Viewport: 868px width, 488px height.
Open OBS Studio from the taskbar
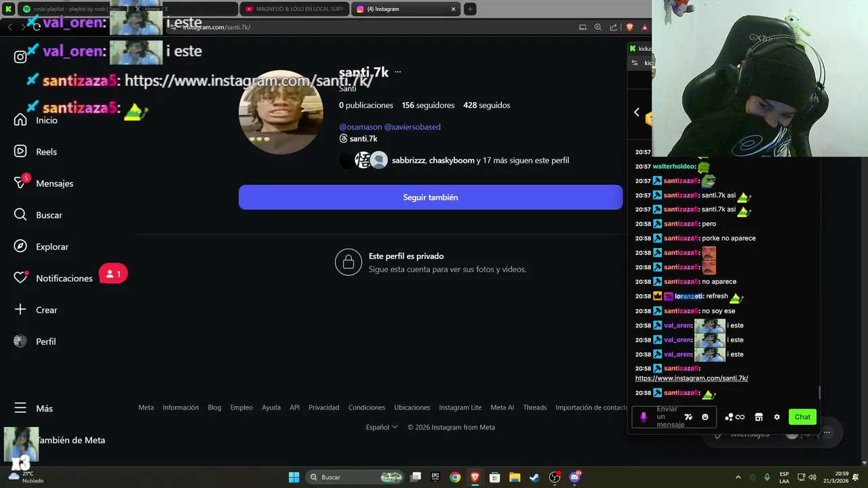(555, 477)
